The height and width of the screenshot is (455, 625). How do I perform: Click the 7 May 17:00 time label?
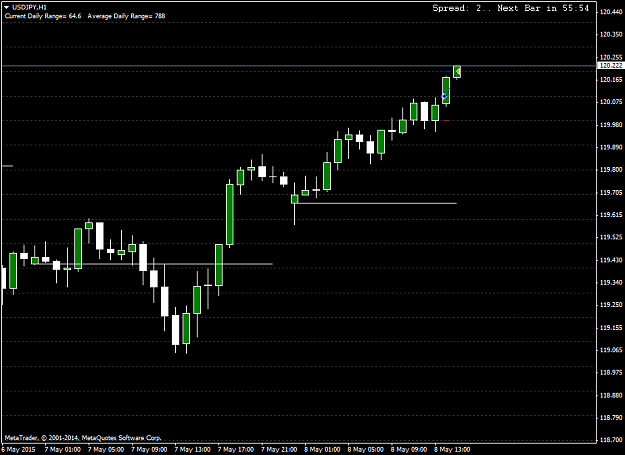(x=236, y=449)
